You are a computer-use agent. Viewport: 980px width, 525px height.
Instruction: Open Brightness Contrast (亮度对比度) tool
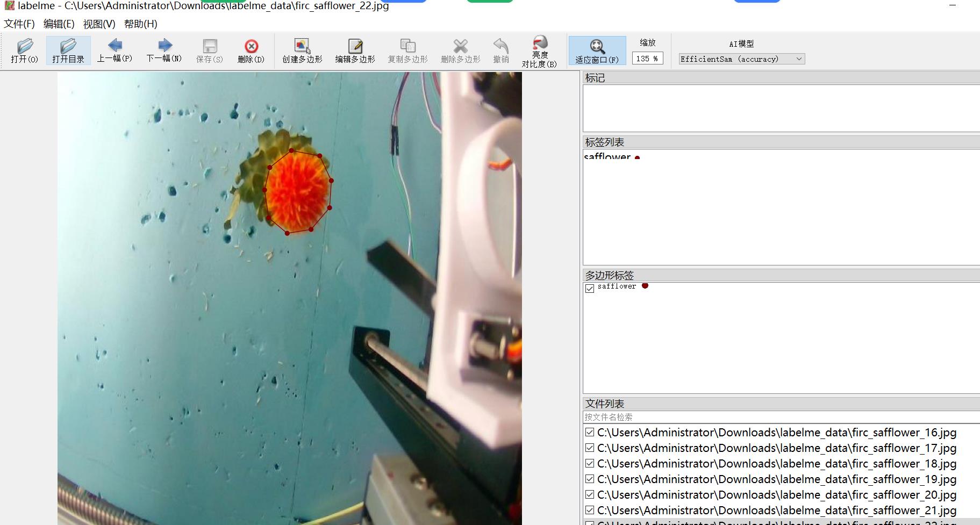point(539,51)
